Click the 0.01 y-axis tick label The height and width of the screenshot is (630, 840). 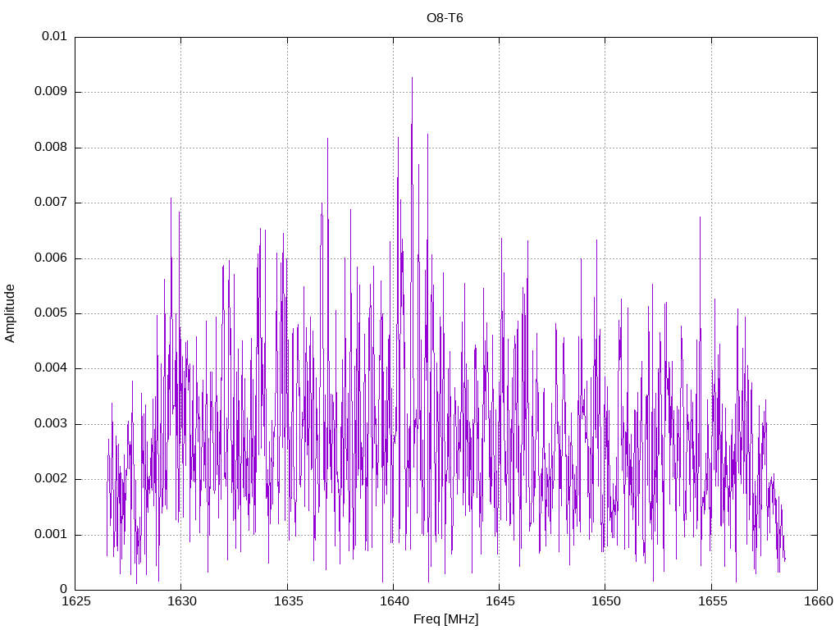tap(54, 37)
